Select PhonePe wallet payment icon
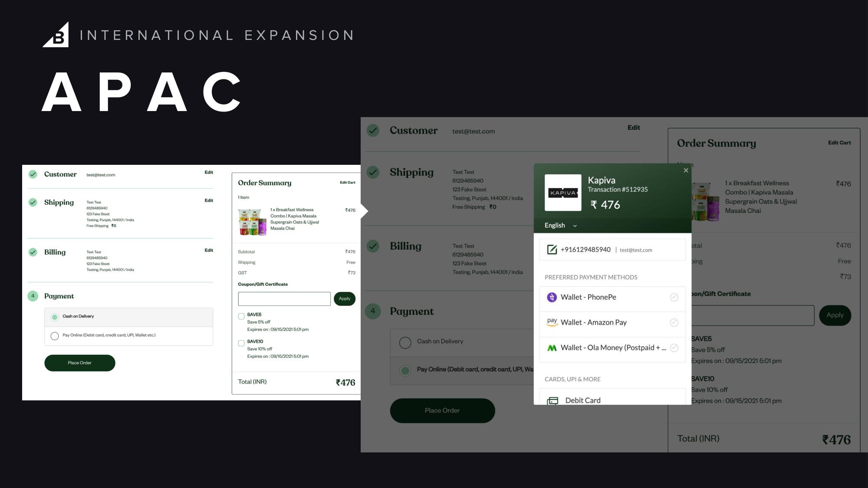868x488 pixels. [x=552, y=297]
